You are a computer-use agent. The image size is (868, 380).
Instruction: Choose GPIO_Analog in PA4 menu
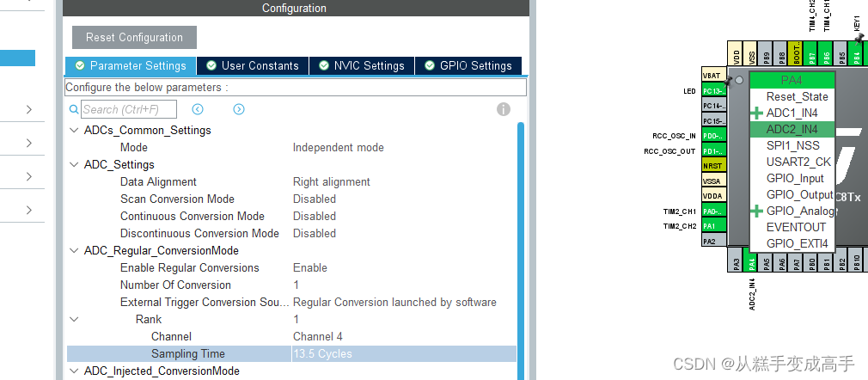pyautogui.click(x=792, y=211)
